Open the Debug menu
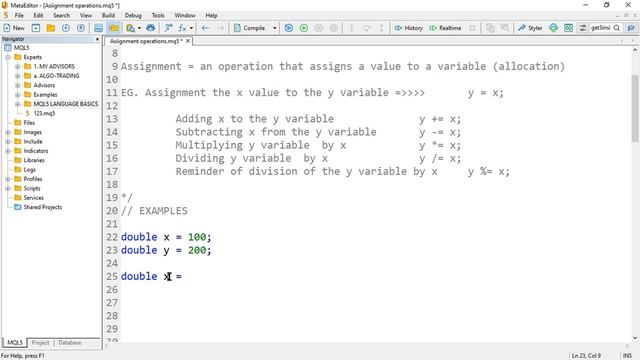This screenshot has height=360, width=640. pos(133,15)
